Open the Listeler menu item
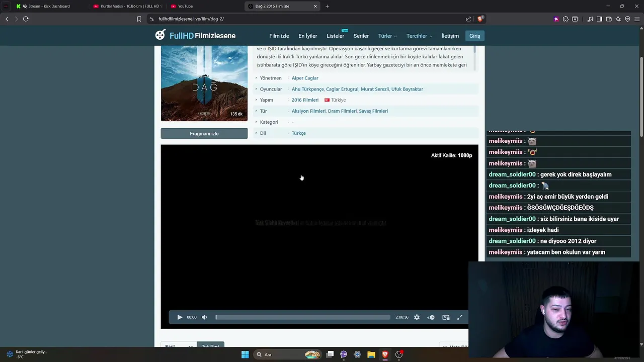644x362 pixels. (336, 36)
